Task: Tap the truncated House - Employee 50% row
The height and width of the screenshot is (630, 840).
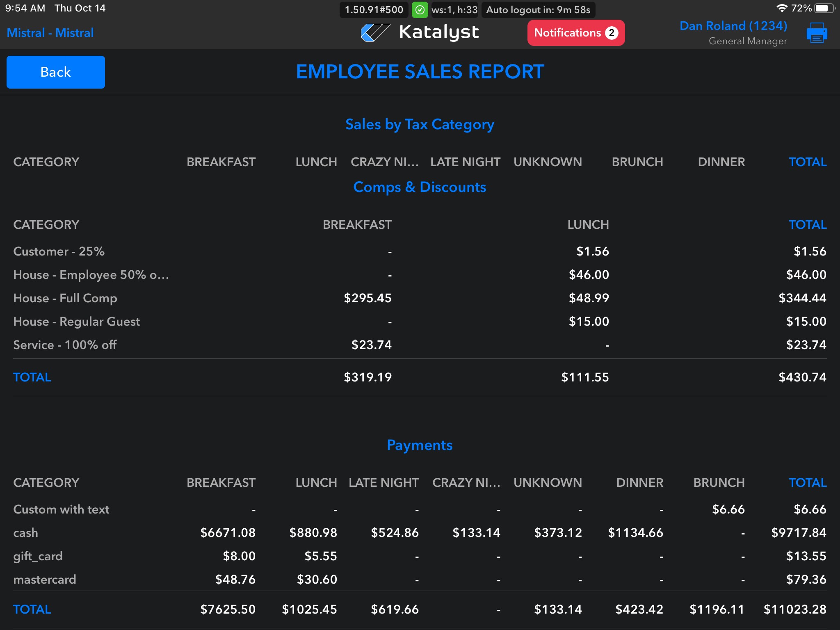Action: 91,275
